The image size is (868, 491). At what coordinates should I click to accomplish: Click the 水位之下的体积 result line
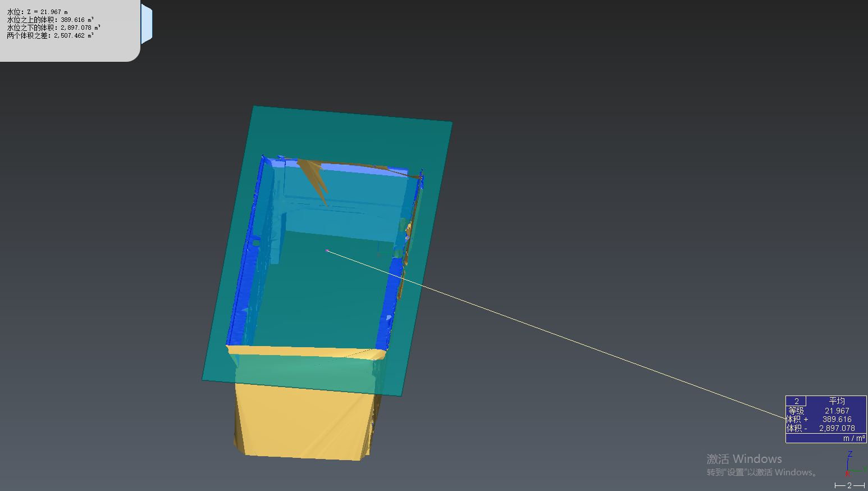(53, 28)
